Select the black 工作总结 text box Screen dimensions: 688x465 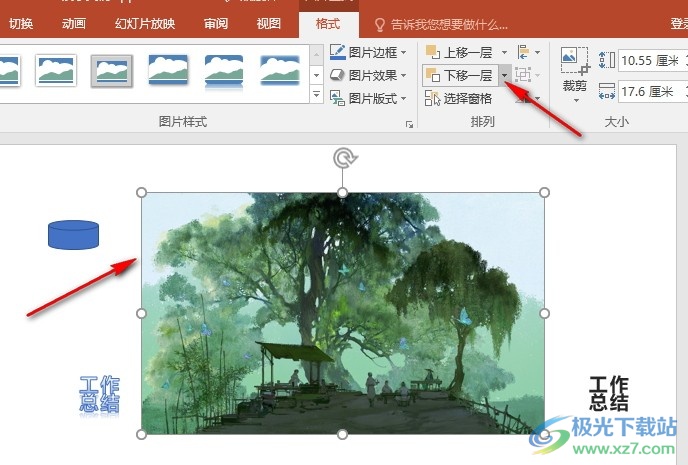click(x=609, y=393)
